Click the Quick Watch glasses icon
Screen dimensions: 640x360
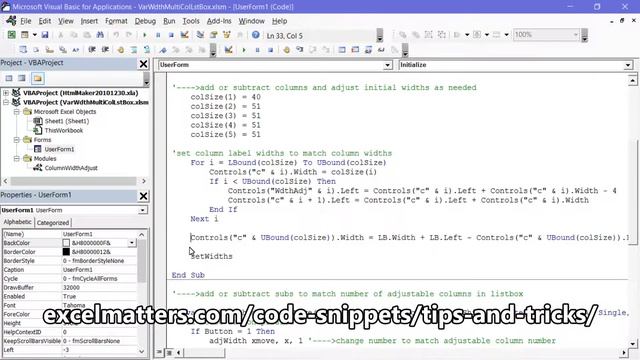pos(382,50)
